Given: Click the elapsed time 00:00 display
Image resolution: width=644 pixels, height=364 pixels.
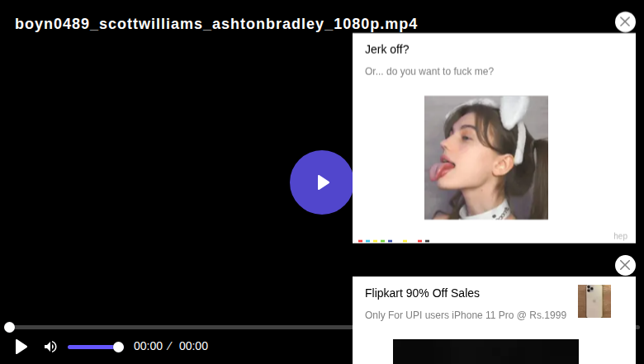Looking at the screenshot, I should pyautogui.click(x=148, y=347).
